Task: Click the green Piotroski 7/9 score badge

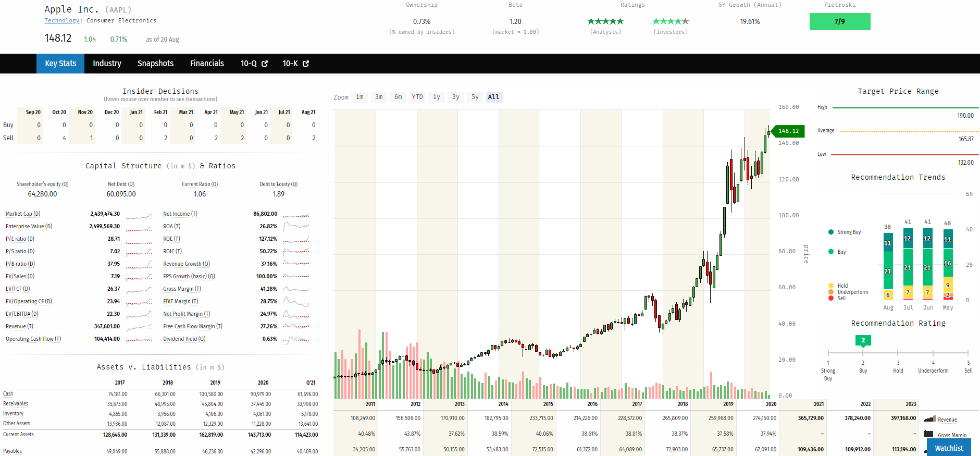Action: [x=840, y=21]
